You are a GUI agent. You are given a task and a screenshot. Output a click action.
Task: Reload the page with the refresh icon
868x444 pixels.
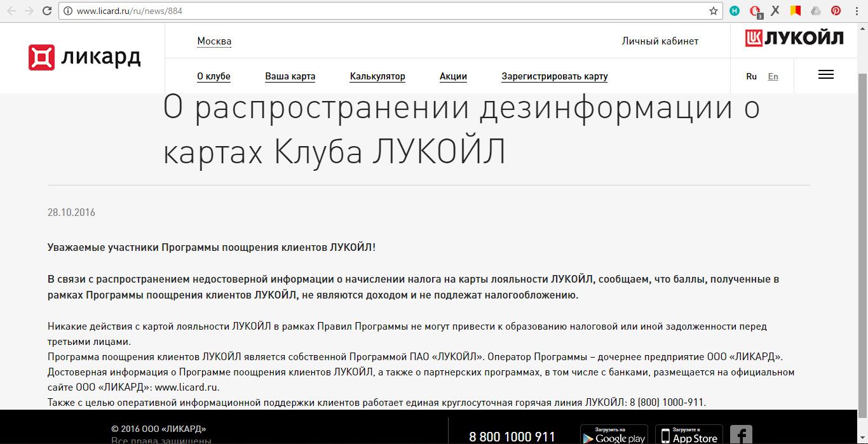coord(47,11)
